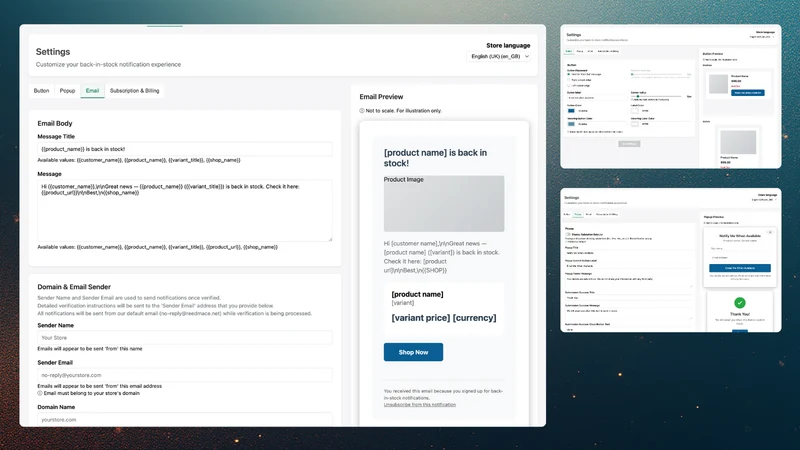
Task: Click the grey save button in Button settings
Action: tap(629, 144)
